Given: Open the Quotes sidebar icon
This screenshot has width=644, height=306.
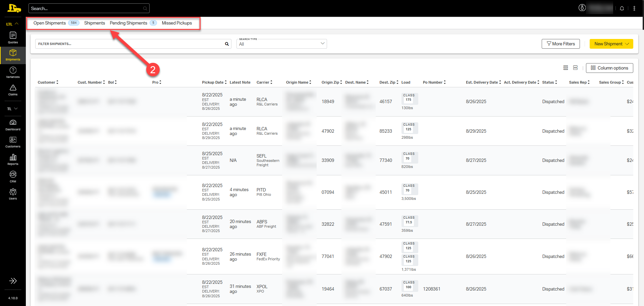Looking at the screenshot, I should pyautogui.click(x=13, y=38).
